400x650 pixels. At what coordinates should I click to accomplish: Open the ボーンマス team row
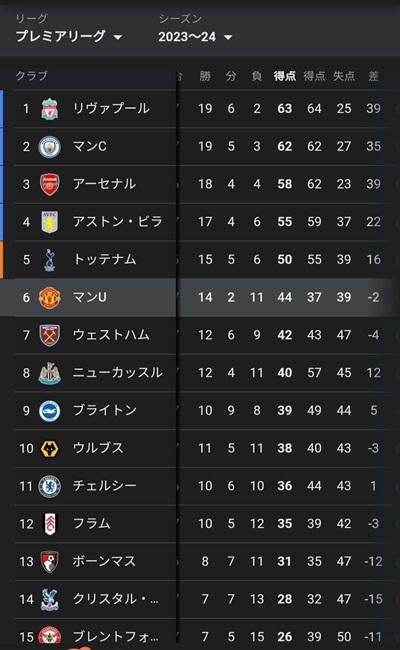pyautogui.click(x=205, y=561)
